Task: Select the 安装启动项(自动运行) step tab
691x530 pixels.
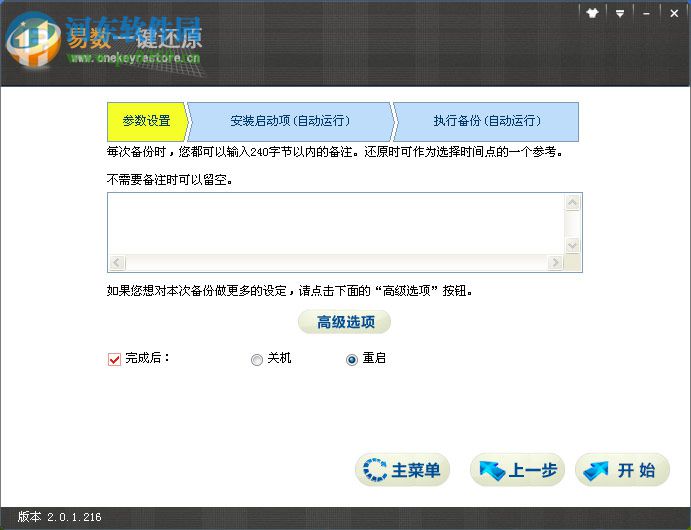Action: tap(290, 121)
